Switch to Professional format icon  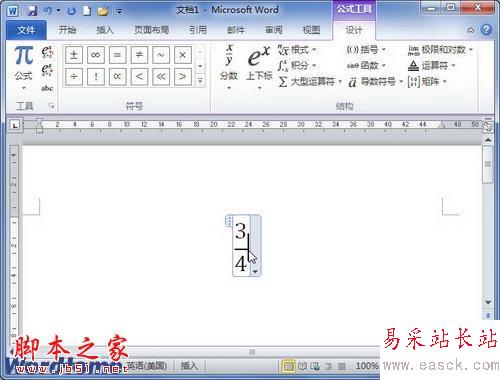point(47,52)
